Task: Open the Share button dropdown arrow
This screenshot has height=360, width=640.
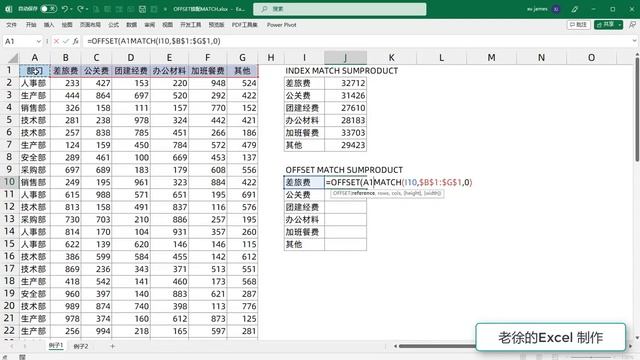Action: point(620,25)
